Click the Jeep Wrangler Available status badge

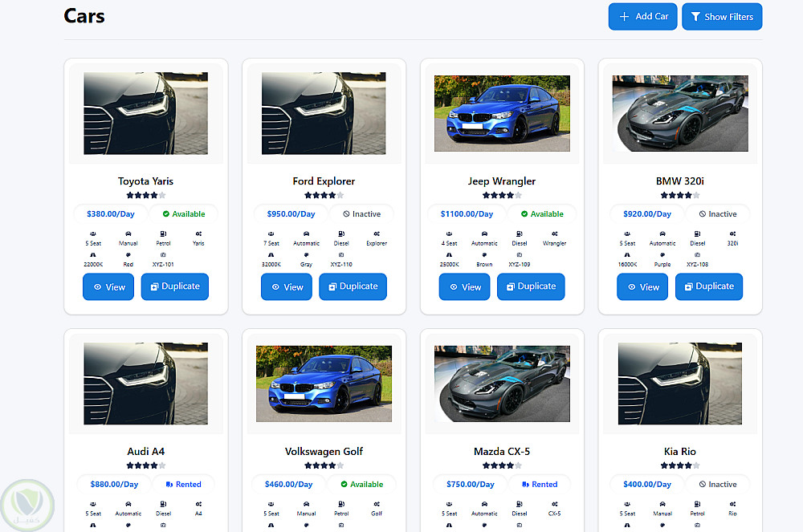pyautogui.click(x=542, y=213)
